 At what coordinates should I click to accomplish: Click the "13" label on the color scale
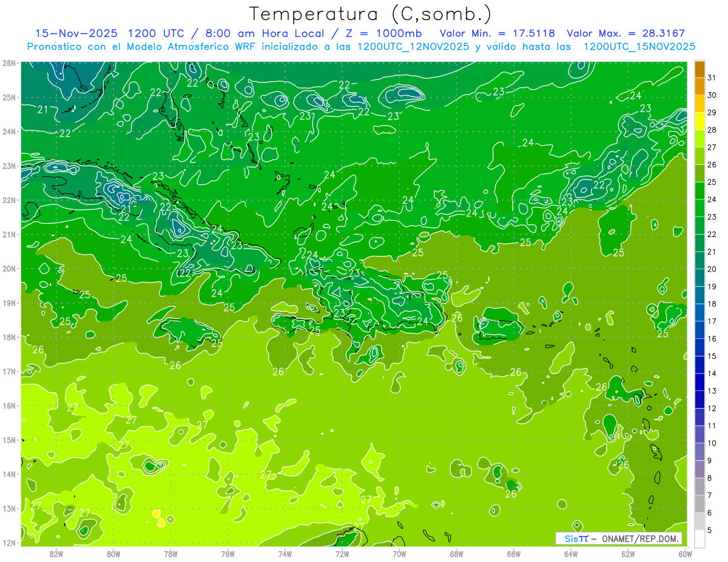click(x=712, y=391)
